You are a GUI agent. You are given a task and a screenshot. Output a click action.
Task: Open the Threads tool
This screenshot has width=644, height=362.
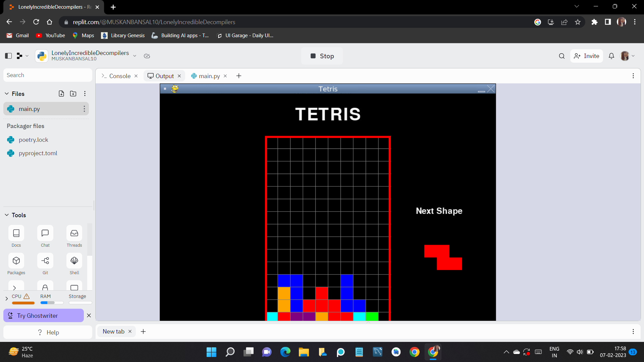(x=74, y=236)
